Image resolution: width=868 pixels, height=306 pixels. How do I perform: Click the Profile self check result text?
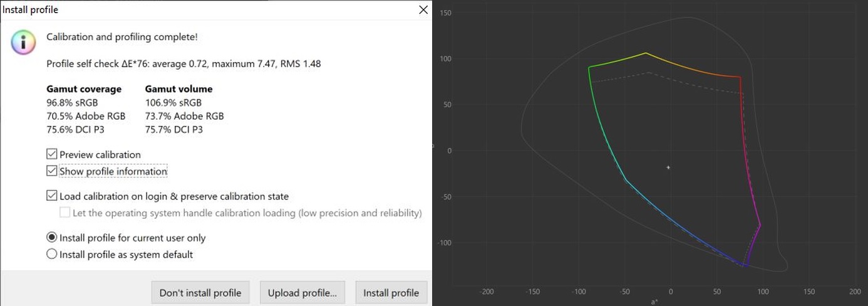[x=183, y=64]
